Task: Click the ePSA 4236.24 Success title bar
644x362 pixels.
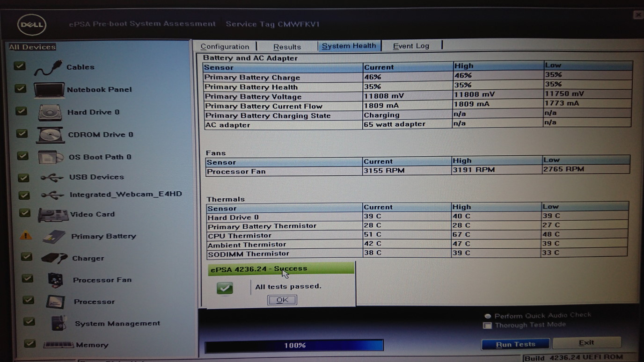Action: (x=281, y=269)
